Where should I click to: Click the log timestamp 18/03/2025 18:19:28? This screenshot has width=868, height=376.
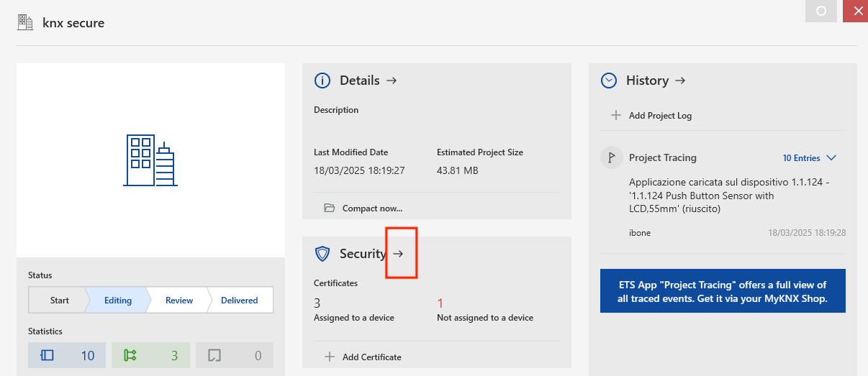coord(807,233)
